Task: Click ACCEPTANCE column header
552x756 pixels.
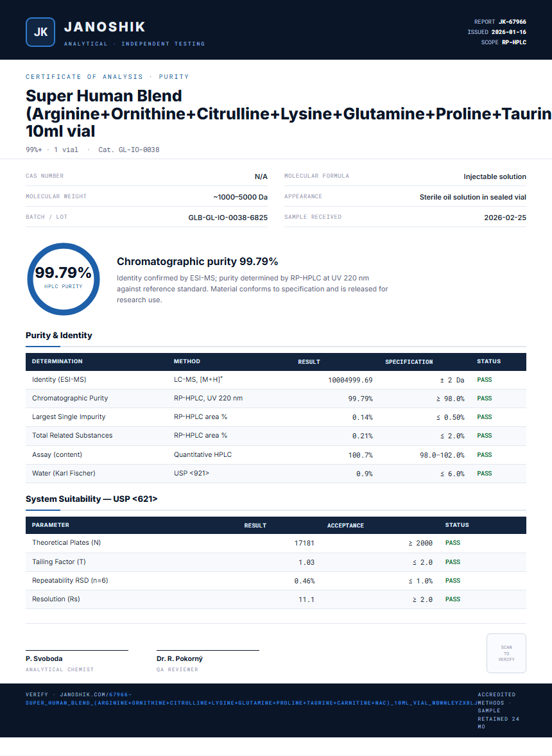Action: [345, 526]
